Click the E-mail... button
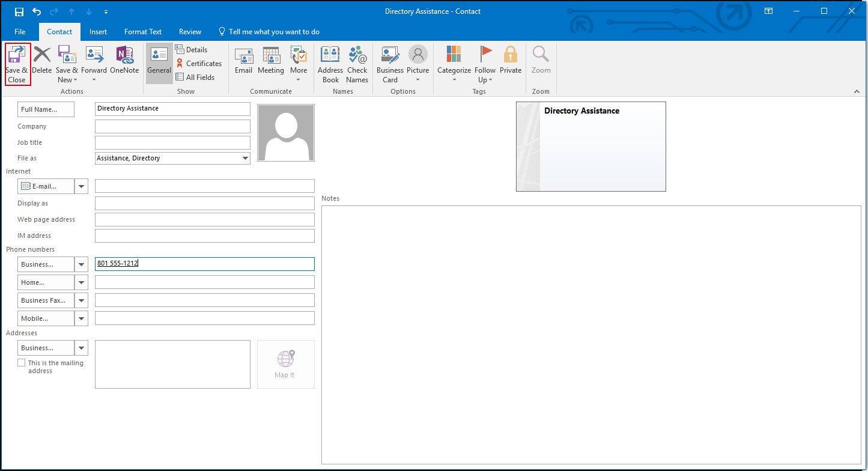This screenshot has height=471, width=868. click(46, 186)
